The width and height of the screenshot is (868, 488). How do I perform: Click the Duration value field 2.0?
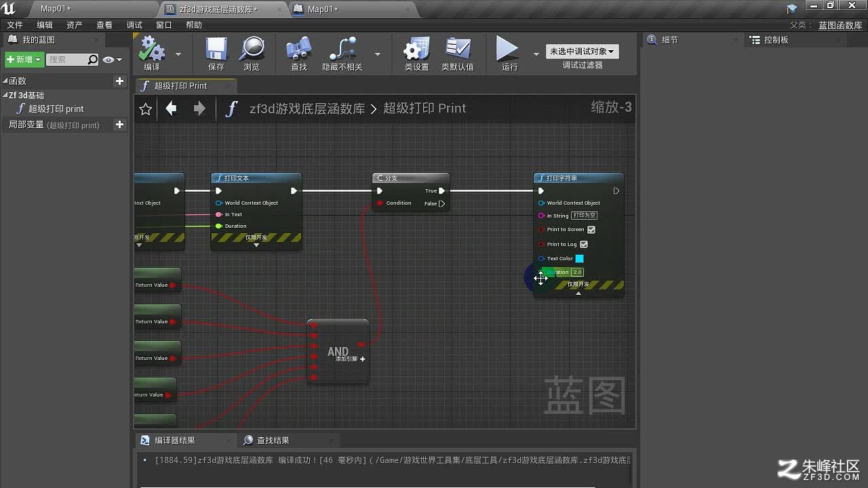click(x=577, y=272)
